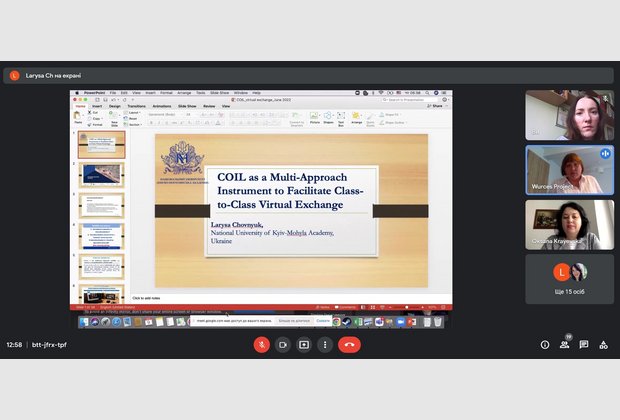This screenshot has height=420, width=620.
Task: Open the PowerPoint File menu
Action: coord(113,93)
